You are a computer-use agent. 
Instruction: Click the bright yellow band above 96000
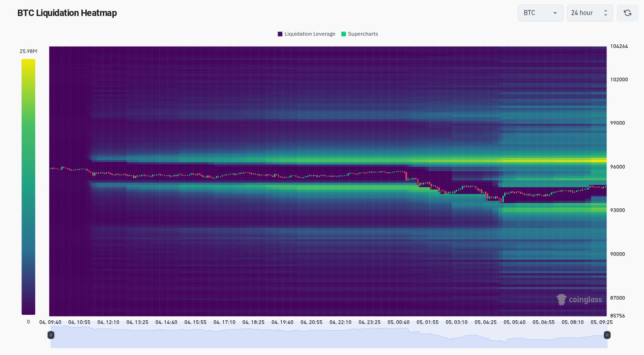pyautogui.click(x=548, y=160)
